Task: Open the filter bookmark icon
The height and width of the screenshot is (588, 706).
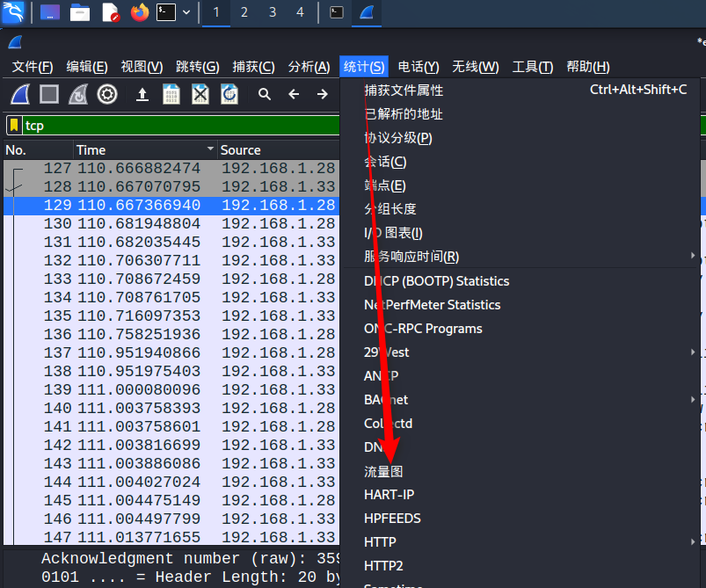Action: point(14,125)
